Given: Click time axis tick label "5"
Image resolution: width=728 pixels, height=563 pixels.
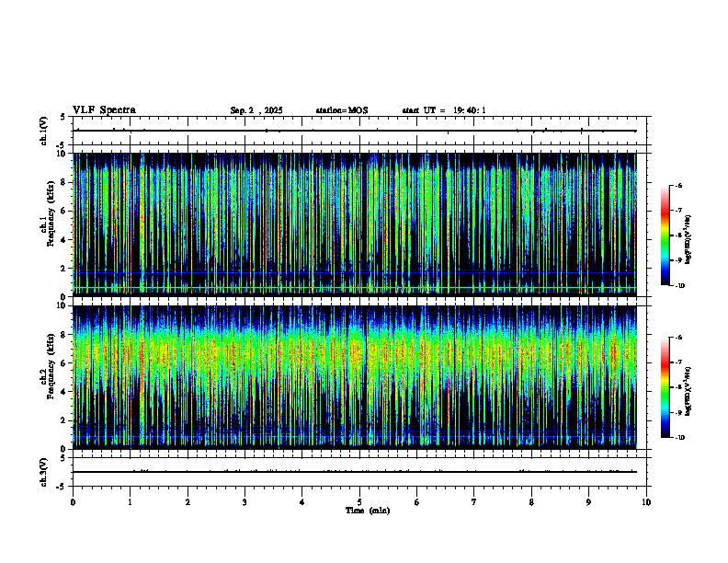Looking at the screenshot, I should tap(359, 502).
